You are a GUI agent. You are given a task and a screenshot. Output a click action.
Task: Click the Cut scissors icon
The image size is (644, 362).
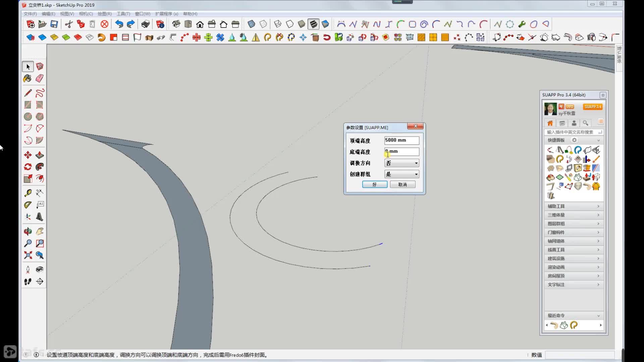(69, 24)
